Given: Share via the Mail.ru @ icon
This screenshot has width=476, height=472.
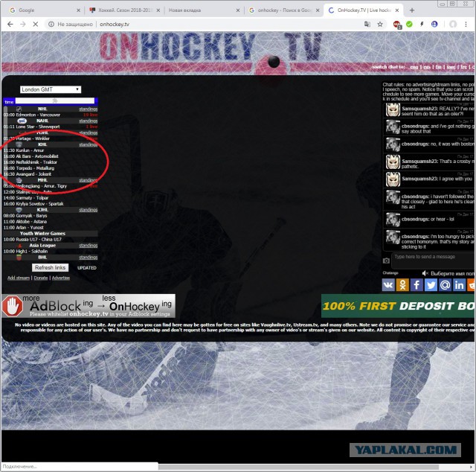Looking at the screenshot, I should click(x=445, y=285).
